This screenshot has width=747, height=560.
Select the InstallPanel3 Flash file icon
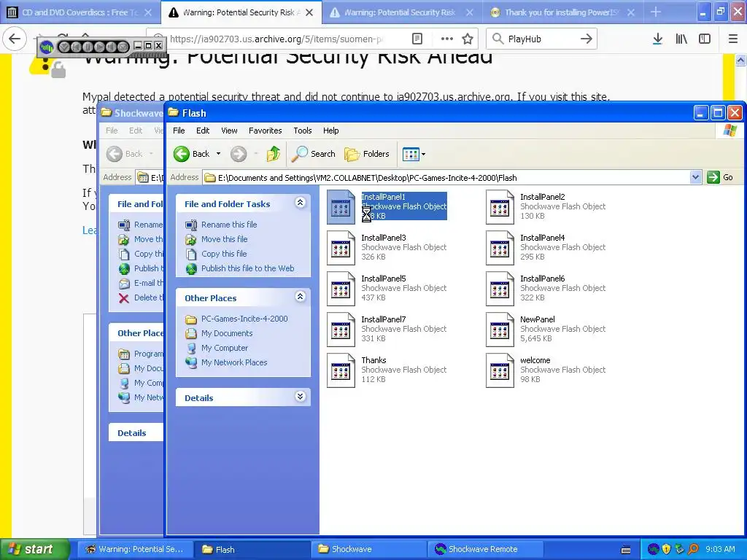coord(341,248)
